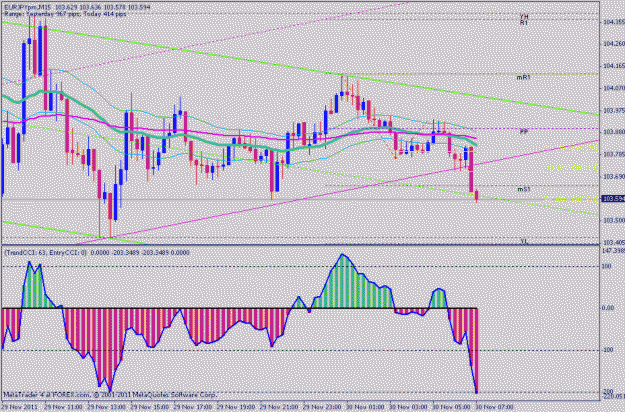
Task: Click the 103.880 price scale value
Action: pyautogui.click(x=614, y=132)
